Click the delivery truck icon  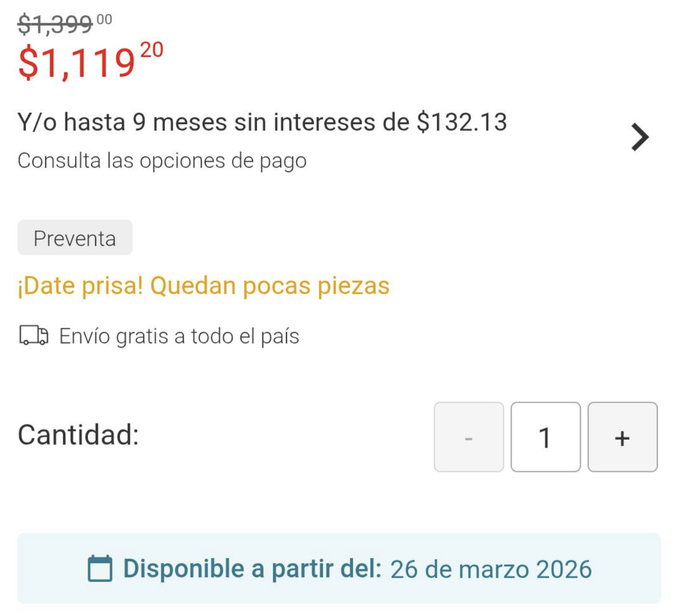pos(34,335)
